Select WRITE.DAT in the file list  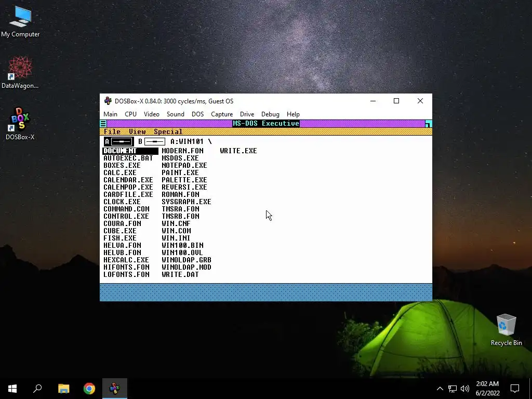coord(180,274)
